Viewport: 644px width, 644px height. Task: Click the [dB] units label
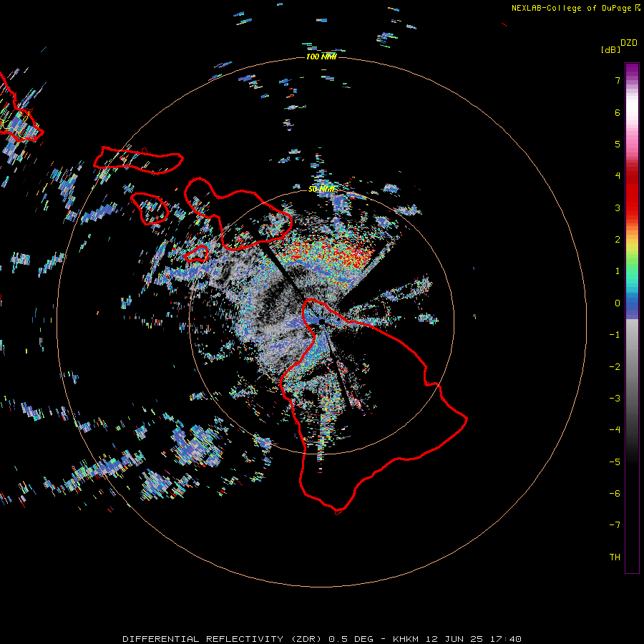pos(611,49)
